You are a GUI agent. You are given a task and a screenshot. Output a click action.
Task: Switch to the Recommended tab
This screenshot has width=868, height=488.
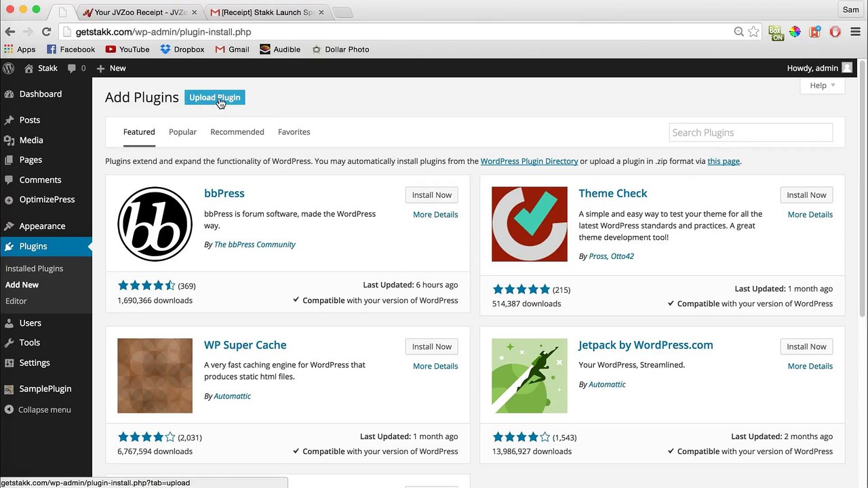pyautogui.click(x=237, y=131)
